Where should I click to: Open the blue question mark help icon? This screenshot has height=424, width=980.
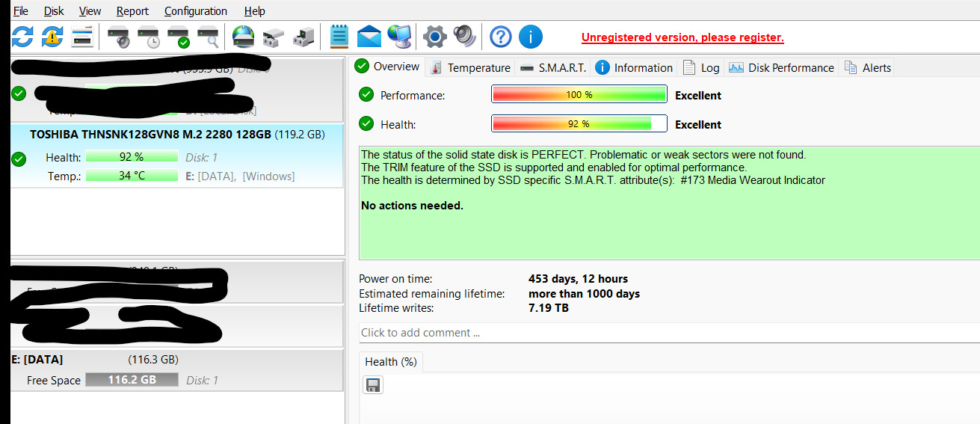pyautogui.click(x=501, y=36)
